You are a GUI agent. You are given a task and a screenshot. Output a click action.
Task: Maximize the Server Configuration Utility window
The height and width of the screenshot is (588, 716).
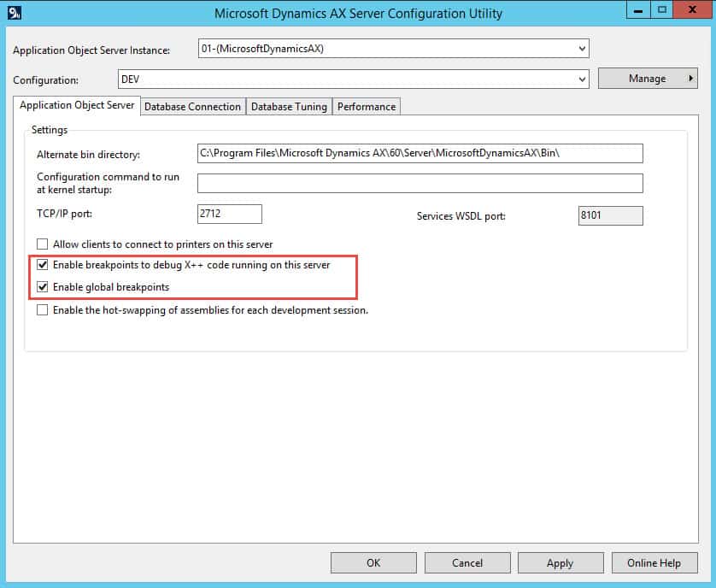click(x=661, y=9)
